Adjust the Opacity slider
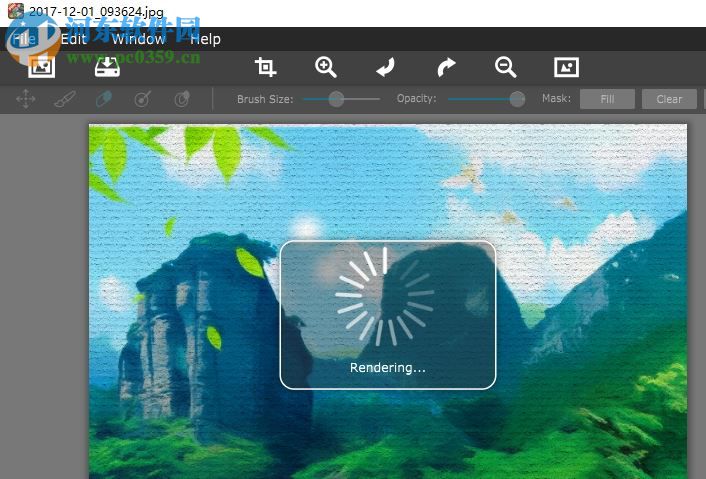Image resolution: width=706 pixels, height=479 pixels. pyautogui.click(x=487, y=99)
